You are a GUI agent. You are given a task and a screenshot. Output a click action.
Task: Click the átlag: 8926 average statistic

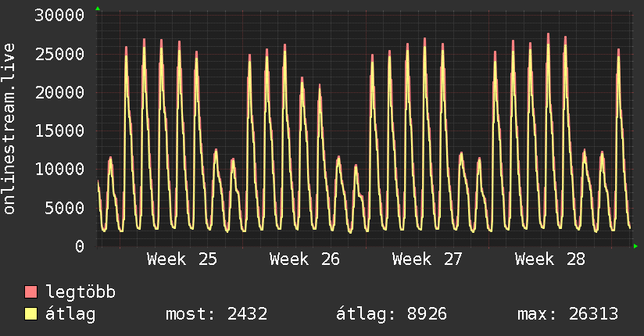pyautogui.click(x=392, y=314)
